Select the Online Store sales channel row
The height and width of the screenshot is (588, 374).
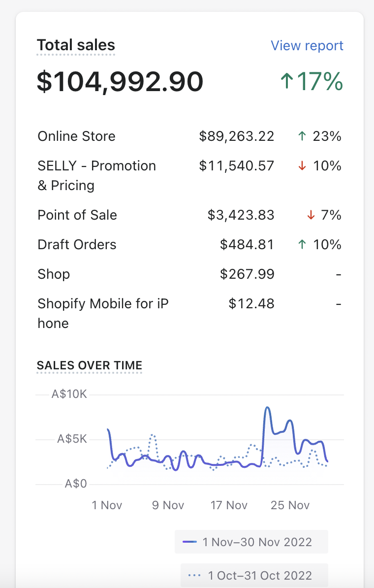(x=76, y=136)
